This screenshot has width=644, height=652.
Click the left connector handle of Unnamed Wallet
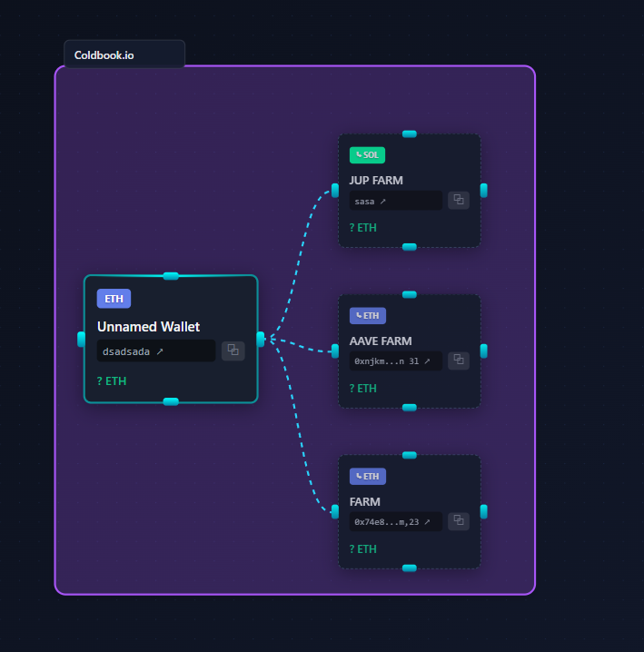[82, 340]
